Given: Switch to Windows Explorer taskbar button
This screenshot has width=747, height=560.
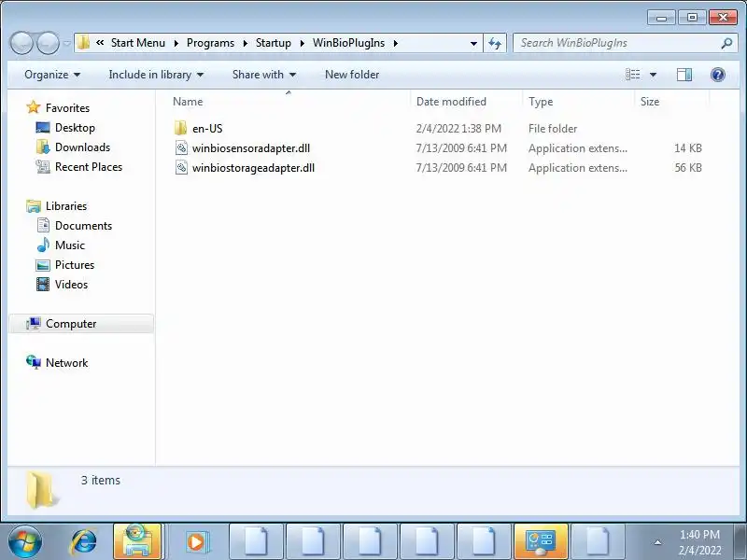Looking at the screenshot, I should coord(137,541).
